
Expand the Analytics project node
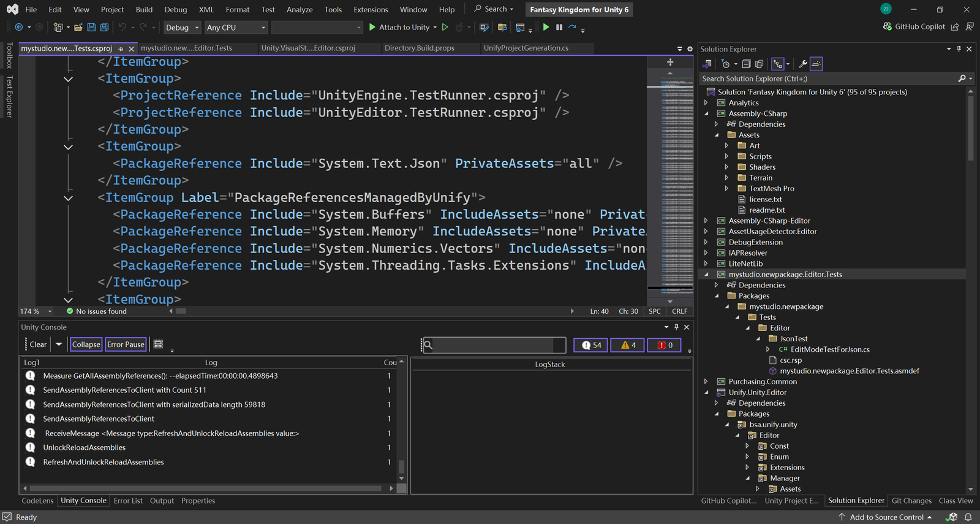point(706,103)
